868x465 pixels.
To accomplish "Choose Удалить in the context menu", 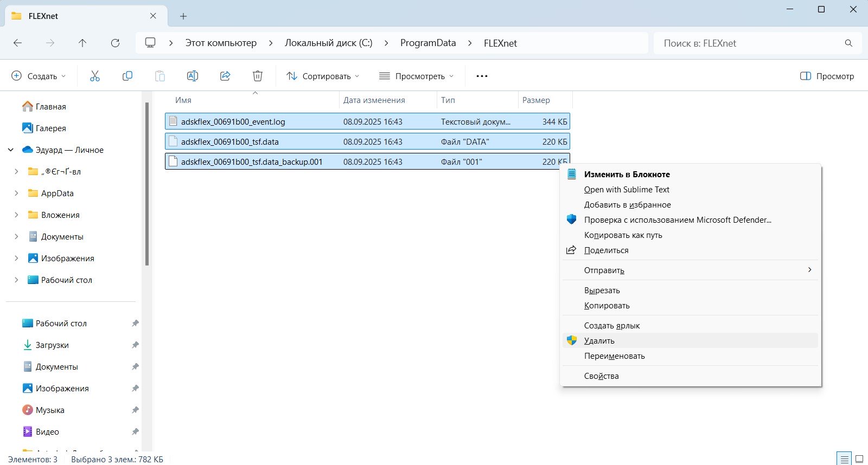I will click(691, 340).
